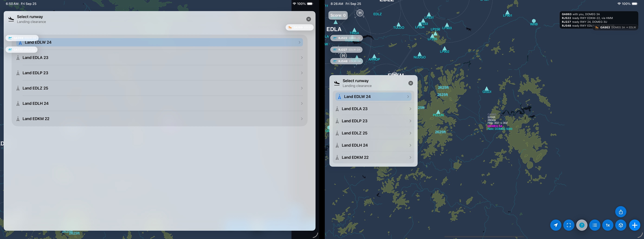Close the Select runway dialog in left screen
Viewport: 644px width, 239px height.
tap(309, 19)
